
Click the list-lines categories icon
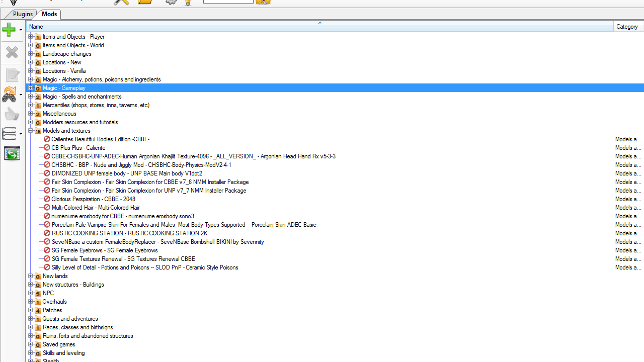[9, 134]
